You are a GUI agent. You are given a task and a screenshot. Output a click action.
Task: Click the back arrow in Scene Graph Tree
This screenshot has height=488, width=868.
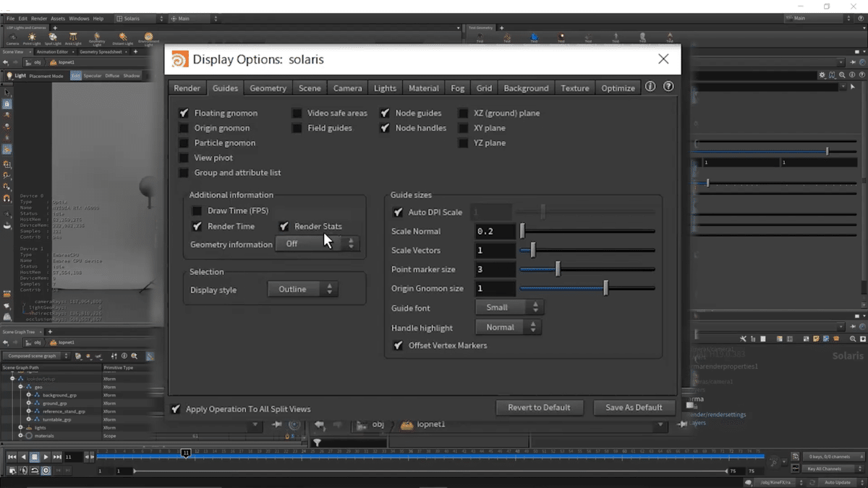[6, 342]
